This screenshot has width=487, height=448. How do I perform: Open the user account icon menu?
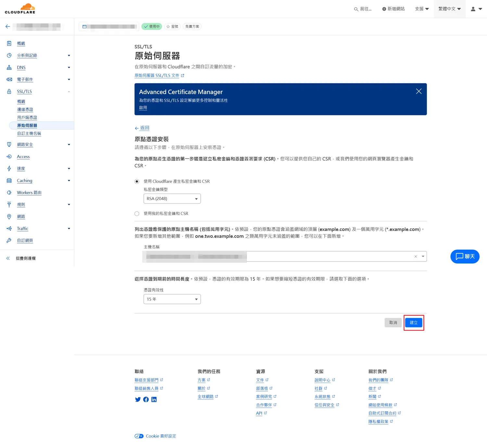(x=476, y=9)
